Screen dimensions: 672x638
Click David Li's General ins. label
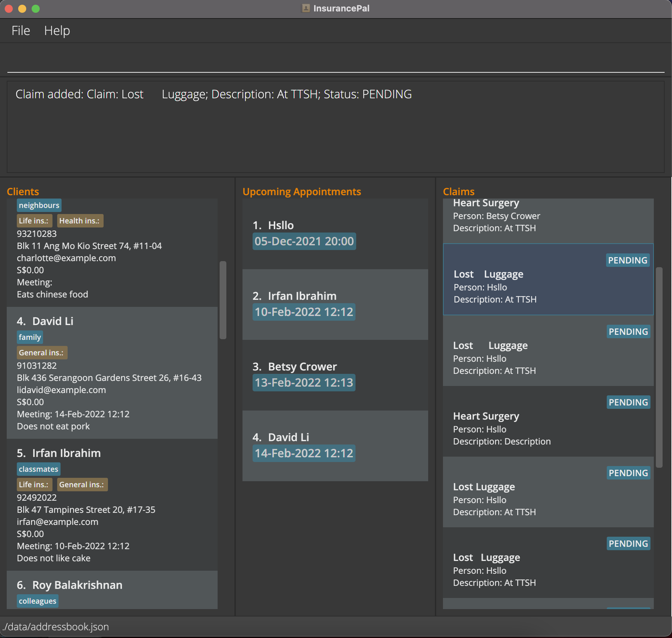pos(42,353)
